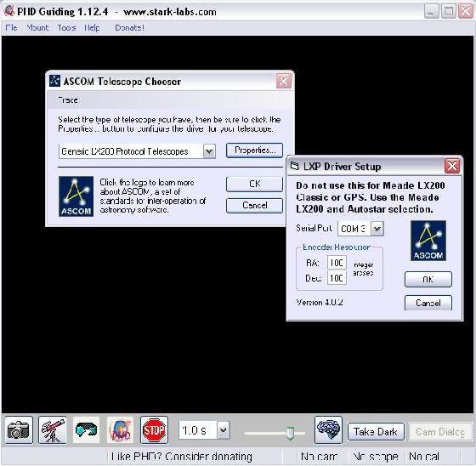This screenshot has height=466, width=476.
Task: Click the No cam status entry
Action: [x=319, y=457]
